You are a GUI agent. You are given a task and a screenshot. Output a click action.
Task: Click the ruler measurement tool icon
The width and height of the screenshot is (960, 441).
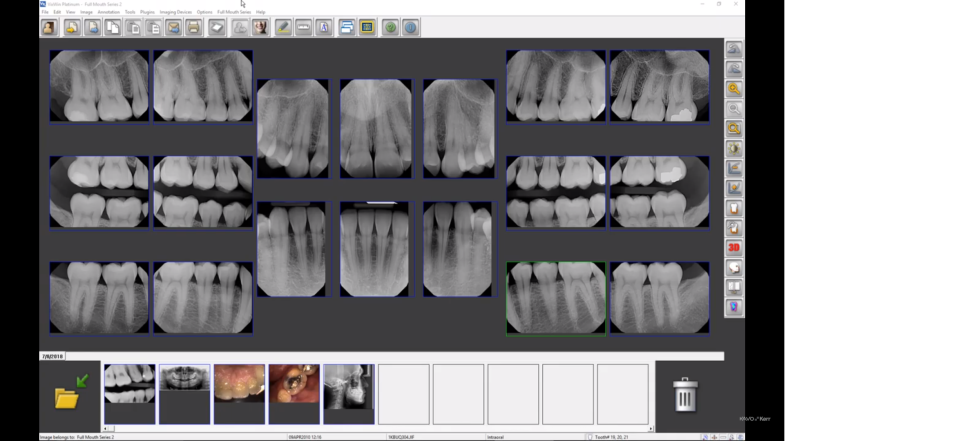click(303, 27)
